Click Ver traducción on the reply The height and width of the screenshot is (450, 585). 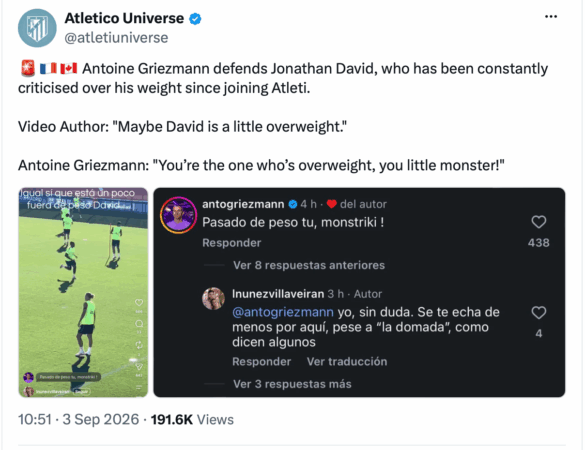[347, 362]
